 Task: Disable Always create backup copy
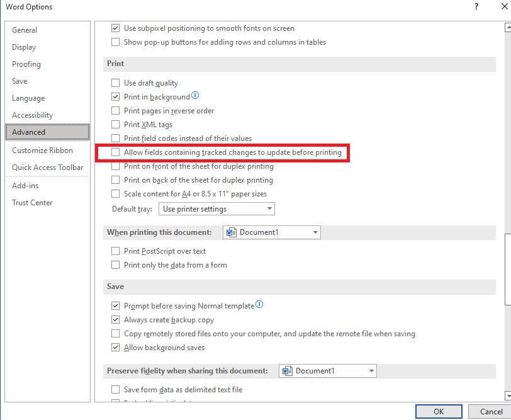[115, 319]
